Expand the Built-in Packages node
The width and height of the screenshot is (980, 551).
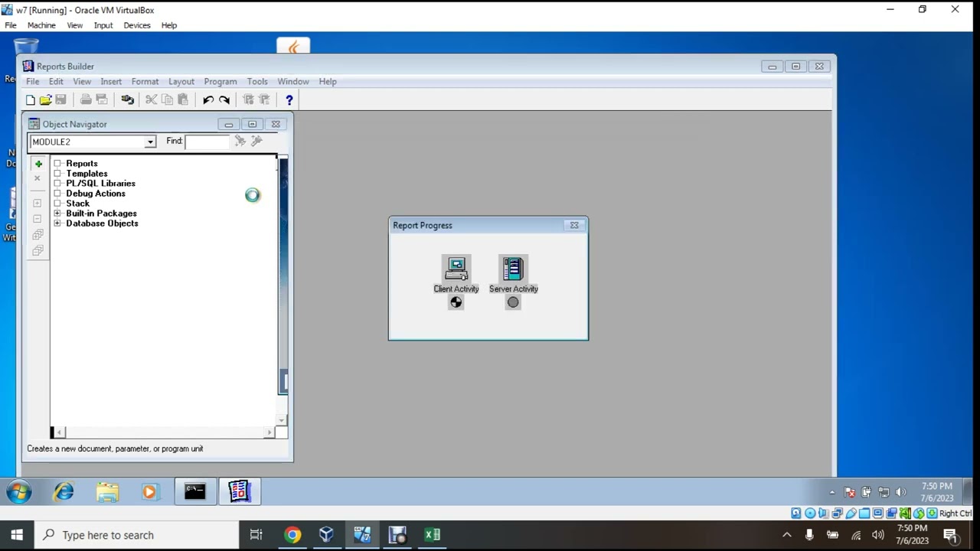point(57,214)
